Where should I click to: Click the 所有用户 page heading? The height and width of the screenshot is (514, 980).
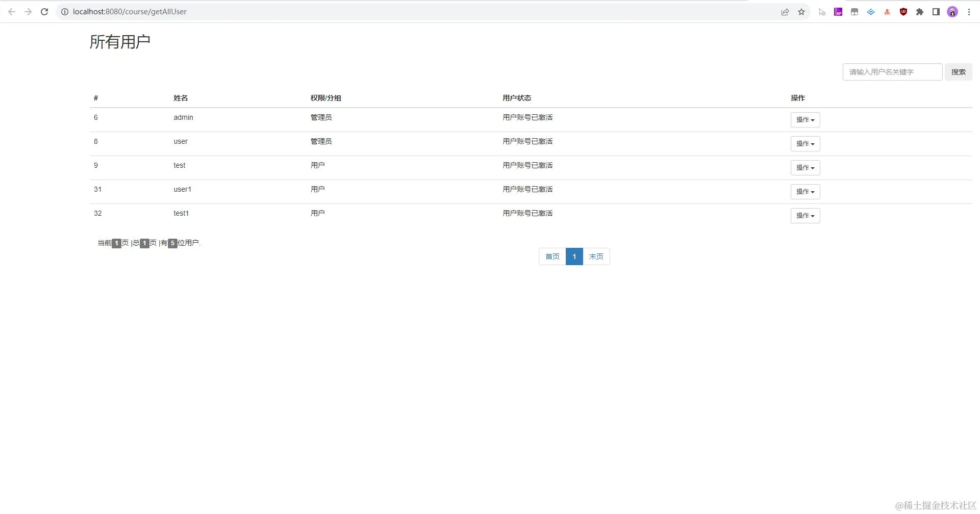[120, 42]
